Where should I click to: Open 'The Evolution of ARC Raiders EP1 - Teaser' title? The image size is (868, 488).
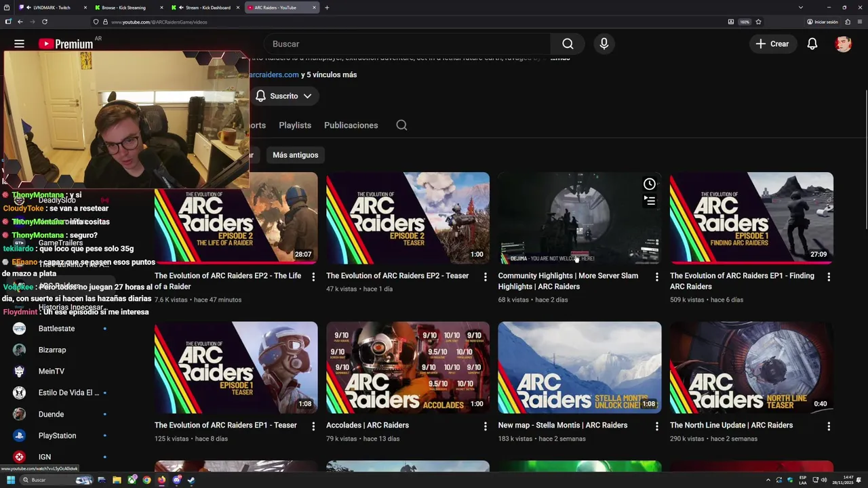pyautogui.click(x=226, y=426)
